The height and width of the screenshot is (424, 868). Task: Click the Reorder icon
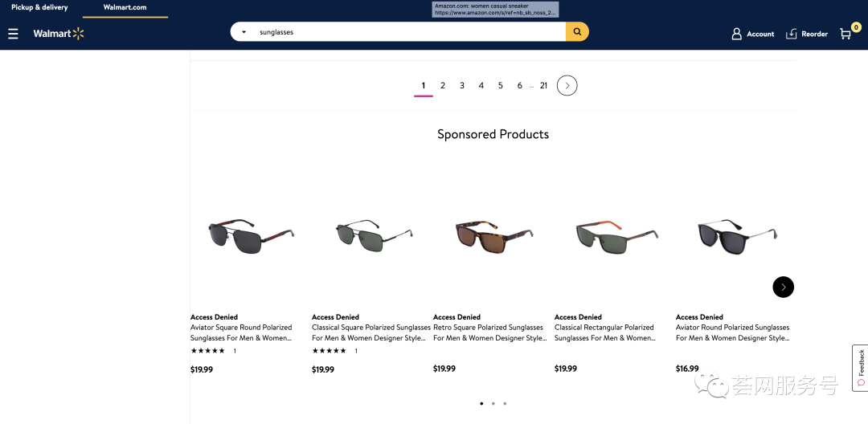click(x=792, y=34)
